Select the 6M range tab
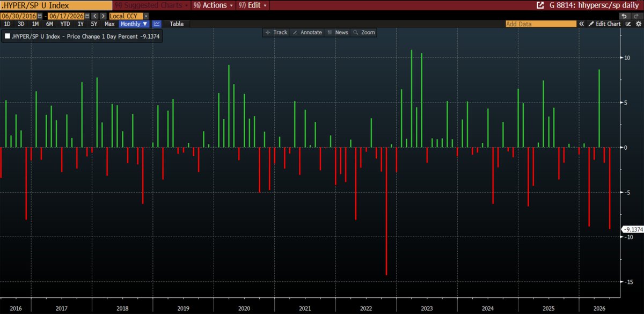 [x=49, y=24]
